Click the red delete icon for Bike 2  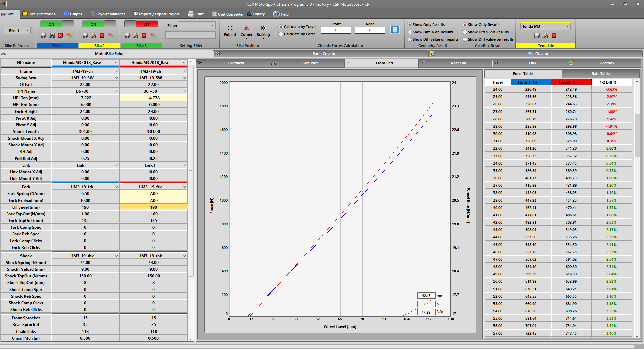[x=102, y=35]
